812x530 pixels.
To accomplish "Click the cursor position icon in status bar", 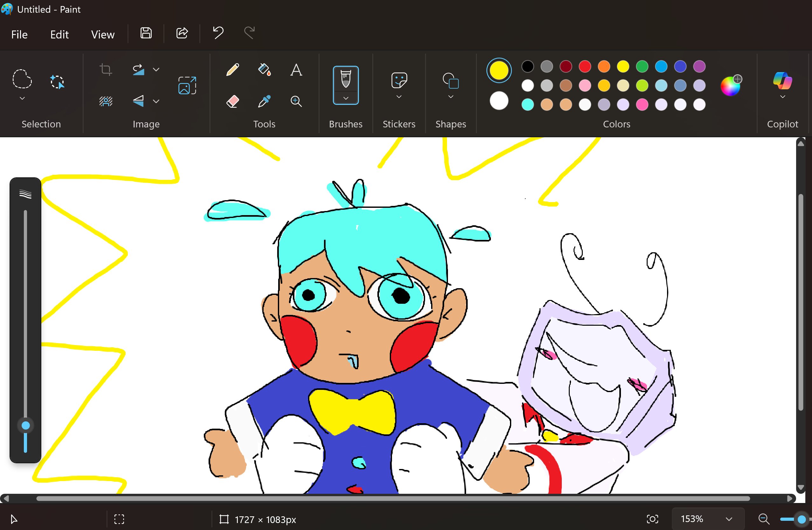I will (14, 519).
